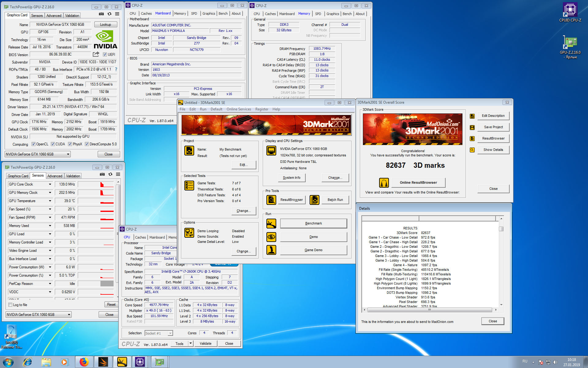588x368 pixels.
Task: Click the ResultBrowser icon in Overall Score window
Action: [472, 139]
